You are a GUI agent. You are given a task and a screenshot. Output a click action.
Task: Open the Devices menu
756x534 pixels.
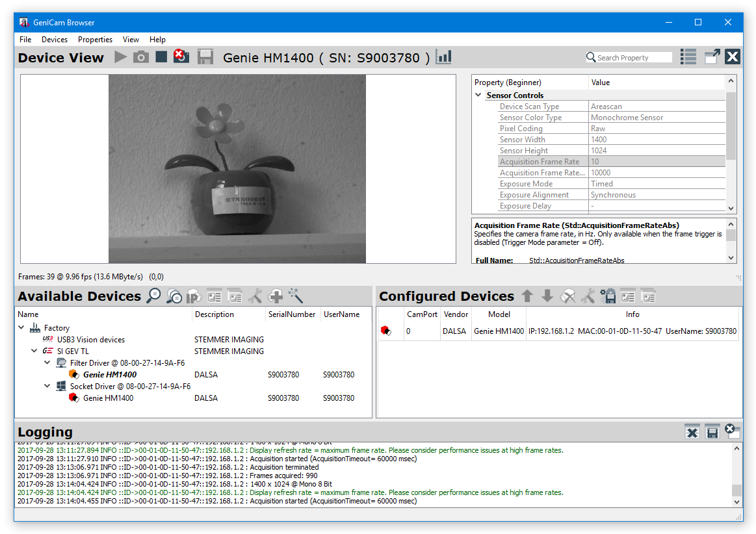click(55, 40)
